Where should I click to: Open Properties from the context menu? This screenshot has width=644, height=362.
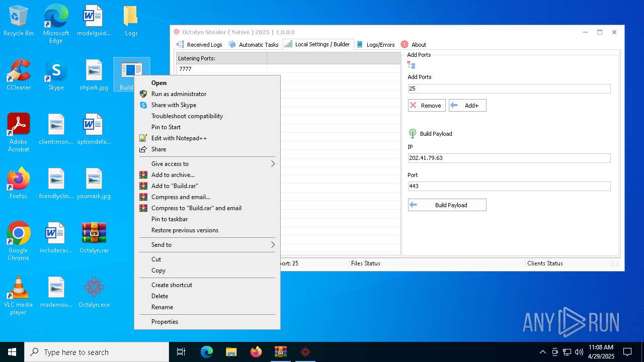pyautogui.click(x=207, y=322)
